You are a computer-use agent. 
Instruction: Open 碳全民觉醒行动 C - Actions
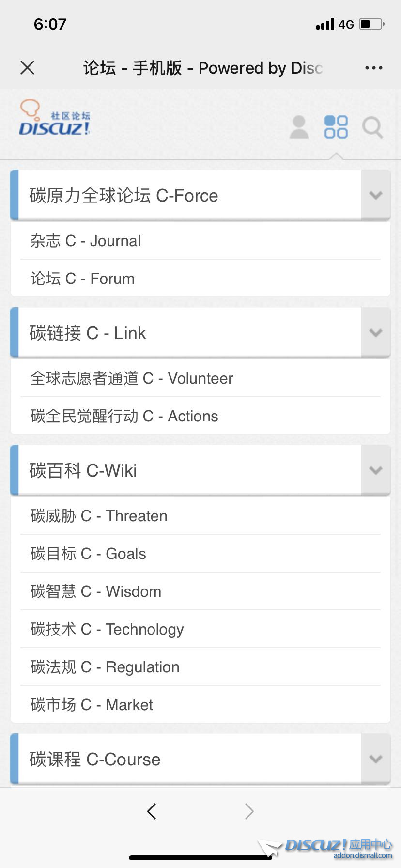click(x=124, y=416)
